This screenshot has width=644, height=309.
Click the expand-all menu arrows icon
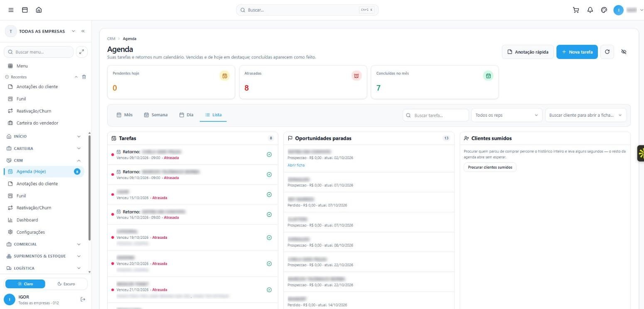click(82, 52)
